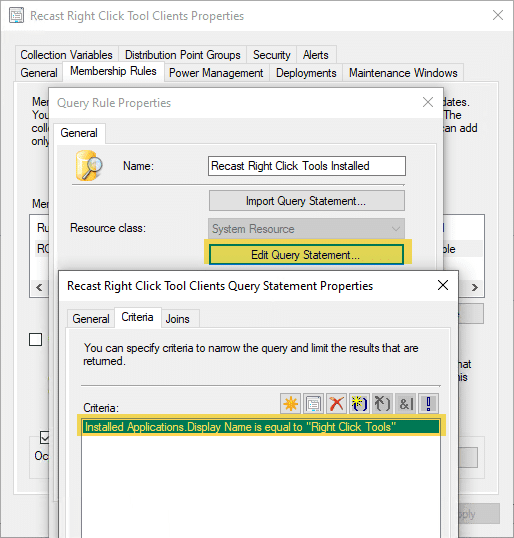Screen dimensions: 514x538
Task: Switch to the Security tab
Action: (x=271, y=55)
